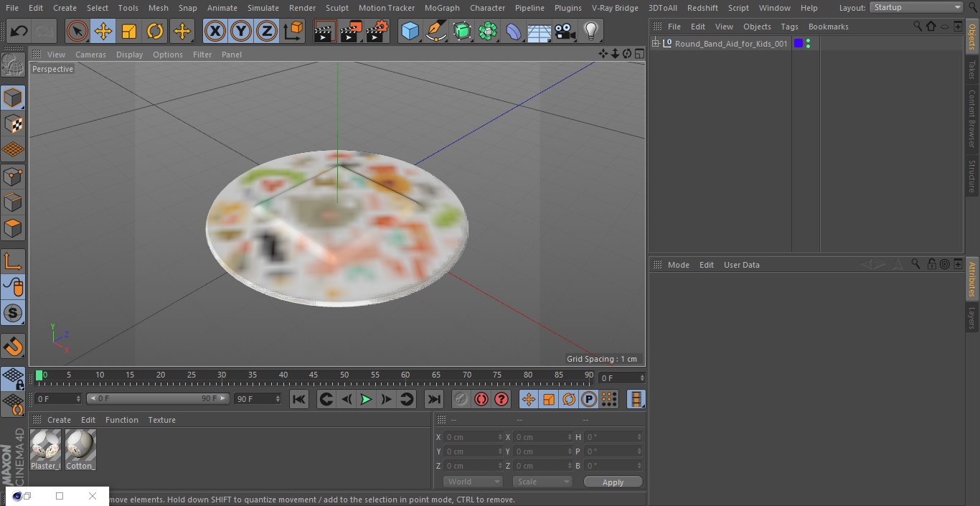
Task: Click the Undo arrow icon
Action: [x=19, y=32]
